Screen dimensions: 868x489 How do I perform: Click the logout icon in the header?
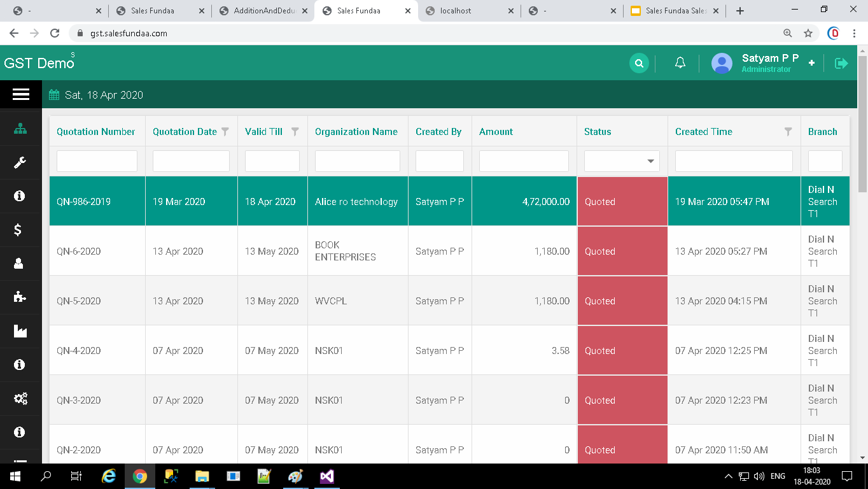(x=841, y=63)
